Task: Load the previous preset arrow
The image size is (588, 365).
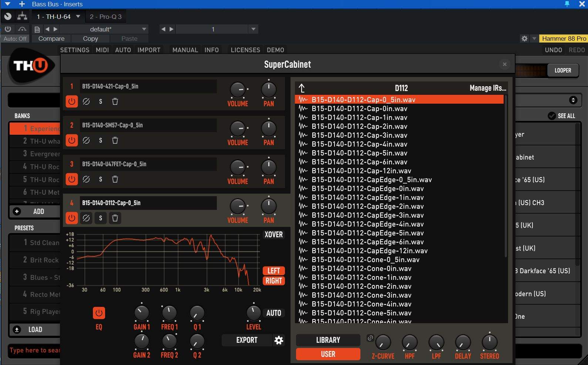Action: [x=47, y=29]
